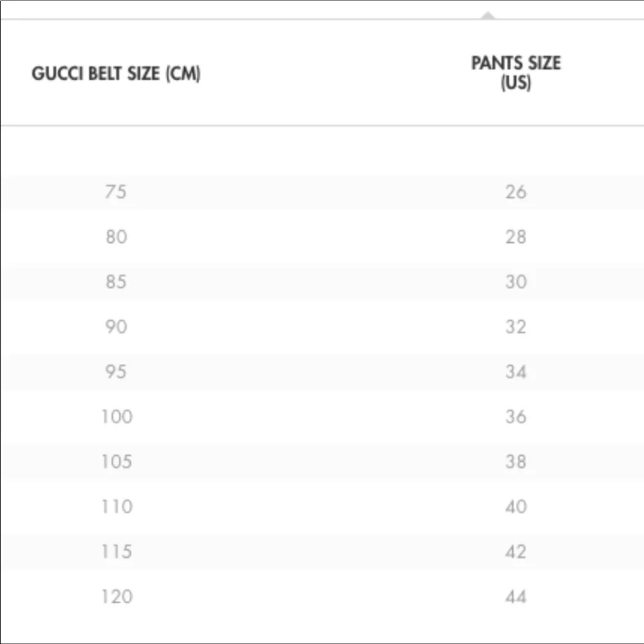The width and height of the screenshot is (644, 644).
Task: Click the Pants Size (US) column header
Action: pyautogui.click(x=516, y=73)
